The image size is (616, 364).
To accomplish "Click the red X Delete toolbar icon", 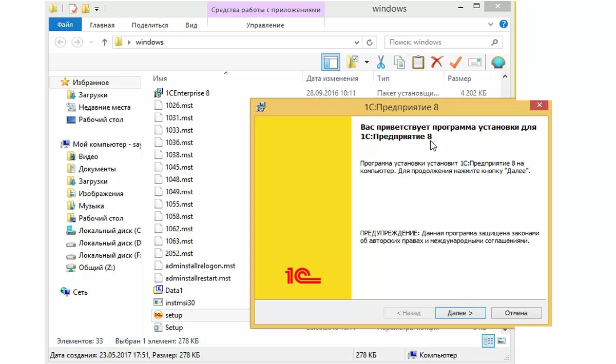I will pos(437,63).
